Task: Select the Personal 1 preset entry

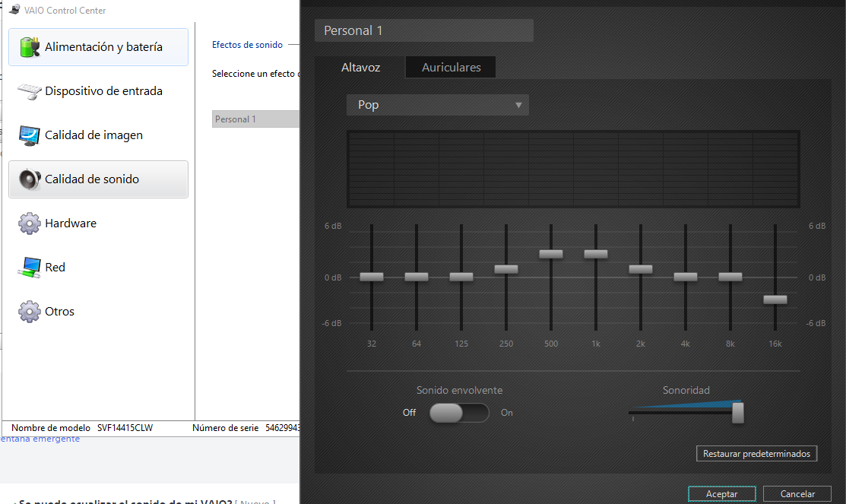Action: click(x=255, y=119)
